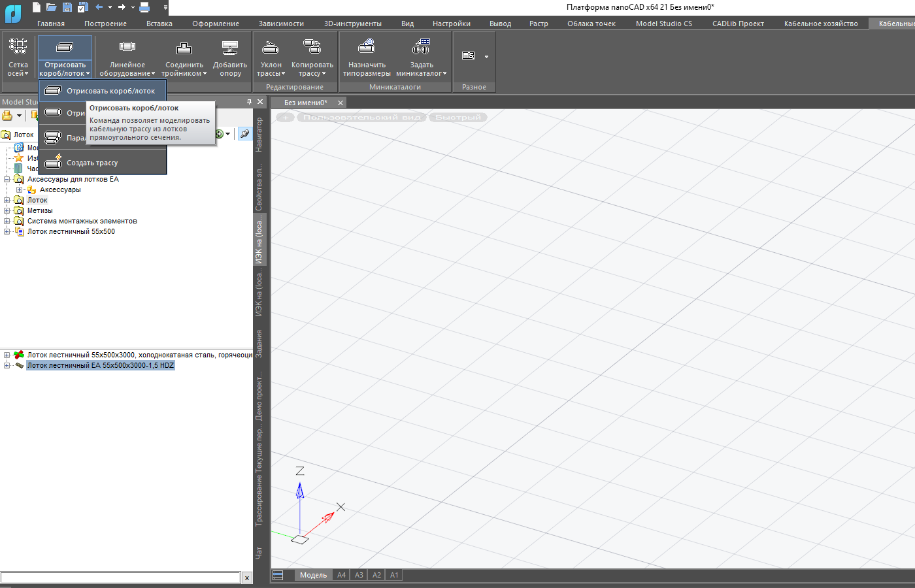This screenshot has height=588, width=915.
Task: Switch to the 3D-инструменты ribbon tab
Action: (353, 24)
